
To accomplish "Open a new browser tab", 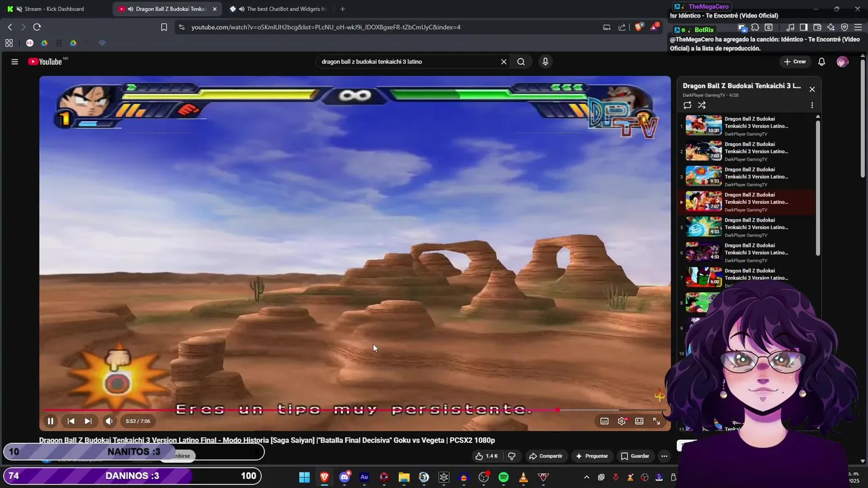I will [x=342, y=9].
